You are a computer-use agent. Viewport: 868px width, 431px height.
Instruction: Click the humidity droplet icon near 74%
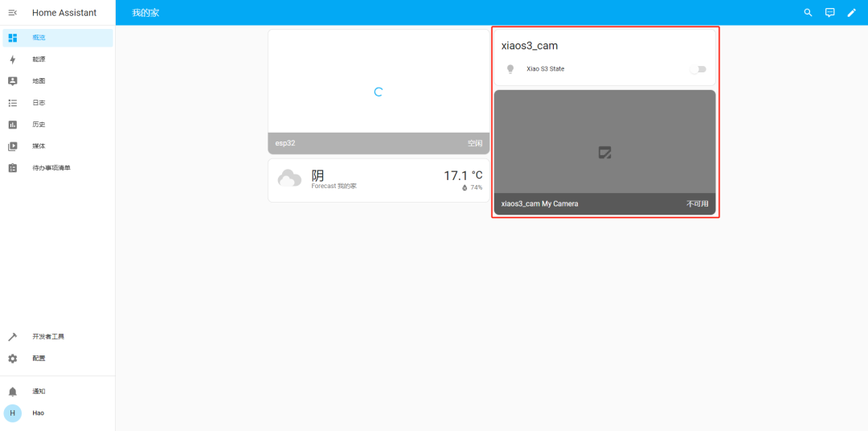465,188
